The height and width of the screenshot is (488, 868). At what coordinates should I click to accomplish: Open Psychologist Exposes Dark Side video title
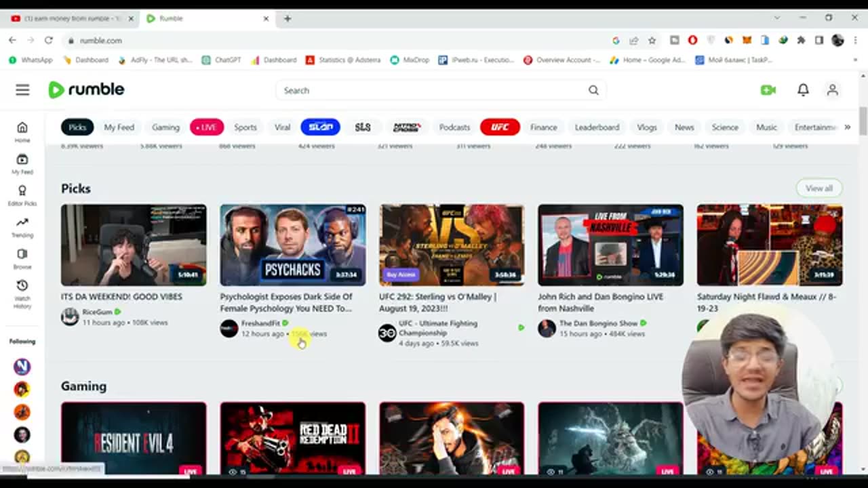point(286,302)
